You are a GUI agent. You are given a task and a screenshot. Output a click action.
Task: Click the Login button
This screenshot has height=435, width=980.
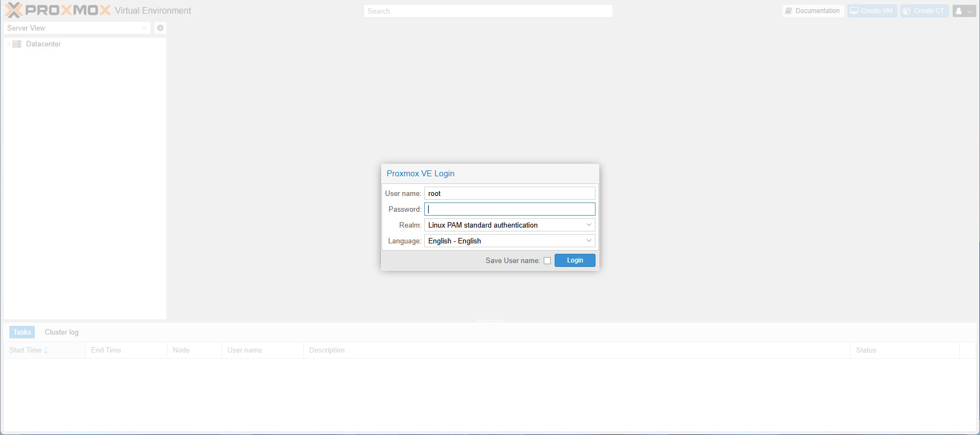coord(575,260)
